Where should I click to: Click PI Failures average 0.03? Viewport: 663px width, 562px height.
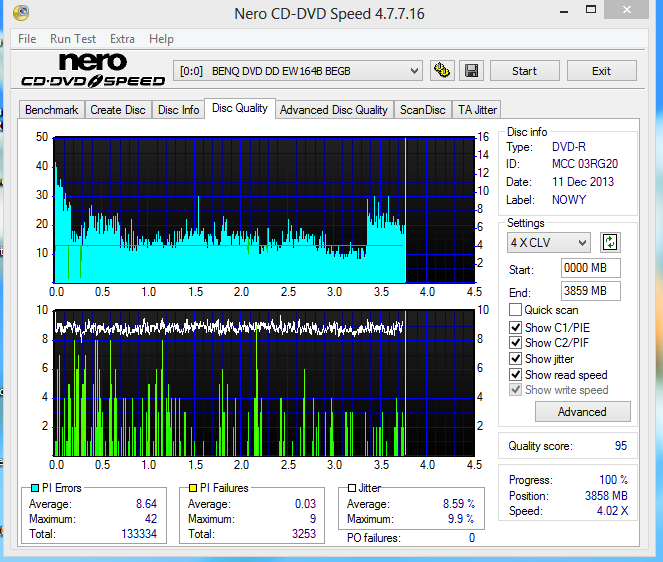pyautogui.click(x=305, y=504)
